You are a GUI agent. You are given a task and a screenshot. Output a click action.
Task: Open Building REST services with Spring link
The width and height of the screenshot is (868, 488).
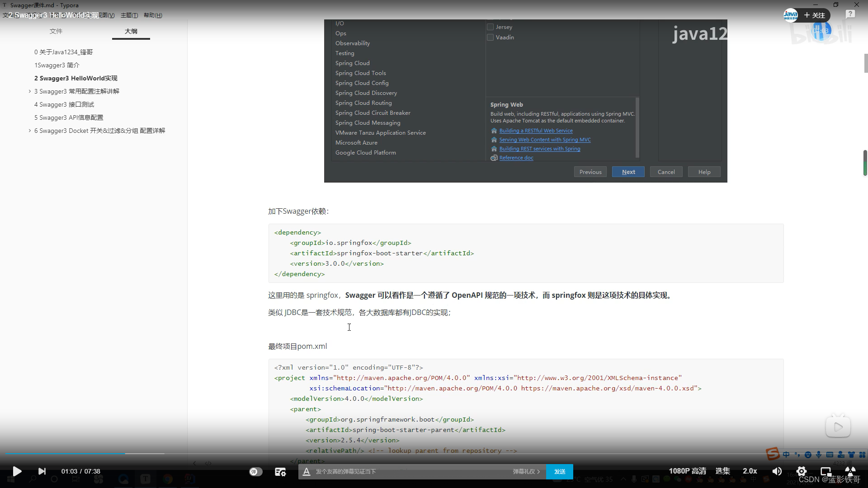540,149
